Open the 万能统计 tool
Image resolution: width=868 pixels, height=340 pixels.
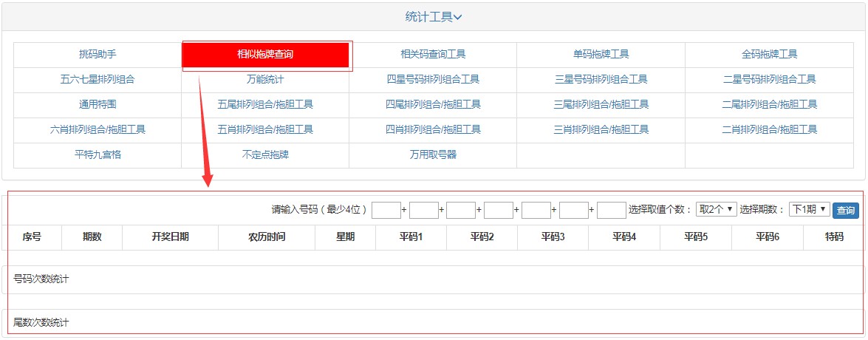coord(265,79)
